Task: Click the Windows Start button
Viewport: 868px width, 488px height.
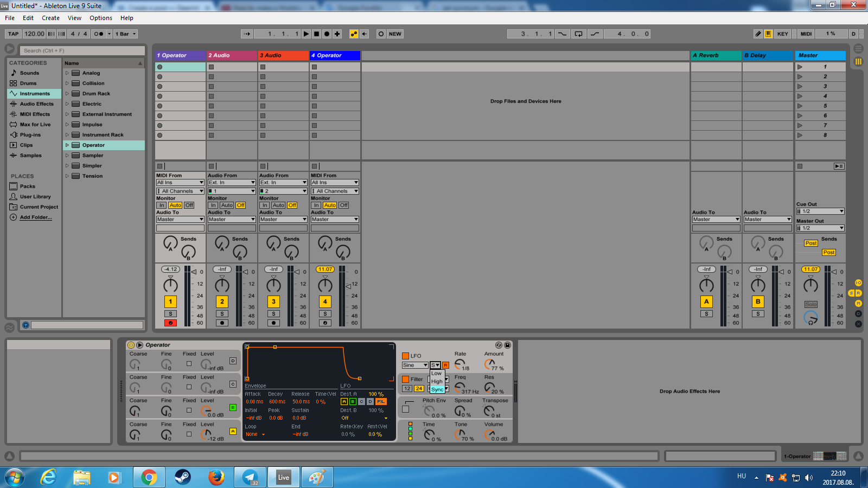Action: pyautogui.click(x=15, y=477)
